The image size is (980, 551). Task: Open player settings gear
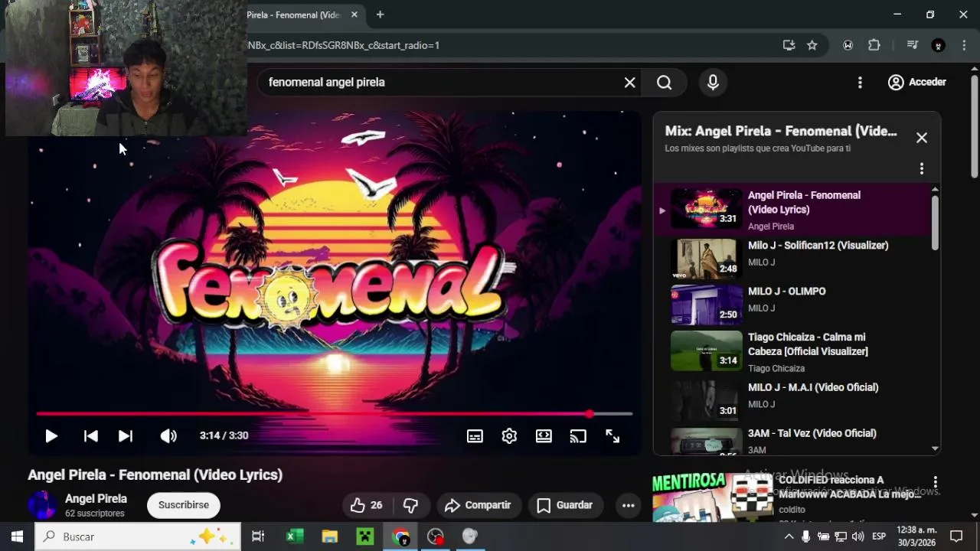point(509,436)
